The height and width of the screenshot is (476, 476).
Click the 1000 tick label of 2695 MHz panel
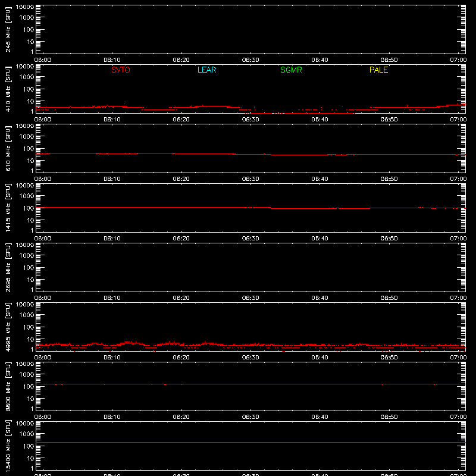coord(27,256)
